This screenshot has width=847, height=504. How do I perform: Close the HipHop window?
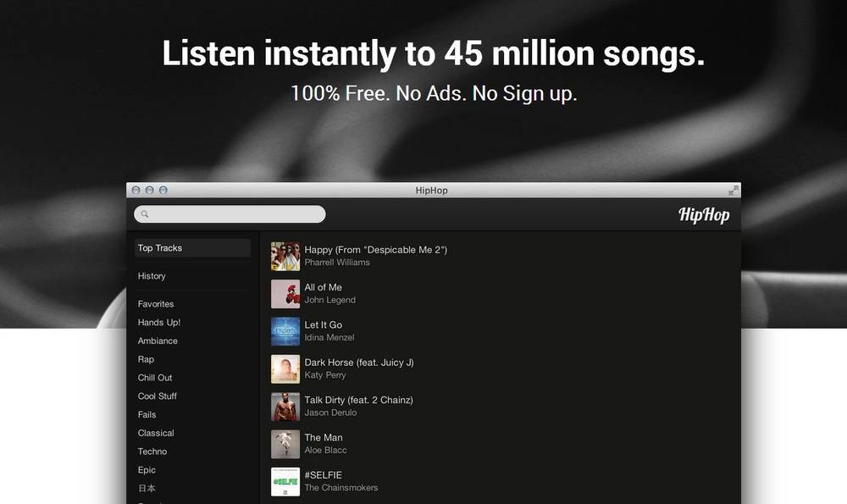pos(136,190)
